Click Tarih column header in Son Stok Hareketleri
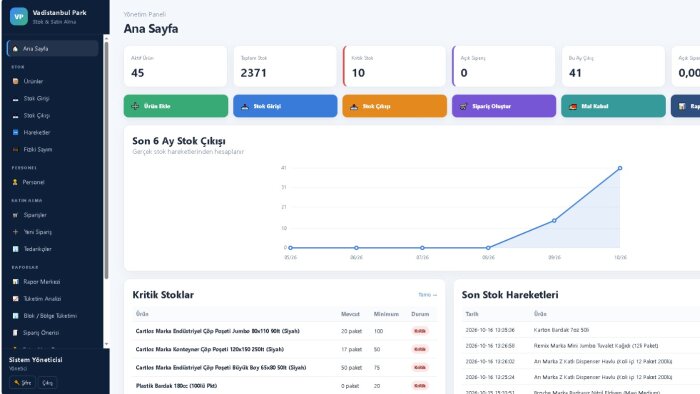Viewport: 700px width, 394px height. [472, 314]
